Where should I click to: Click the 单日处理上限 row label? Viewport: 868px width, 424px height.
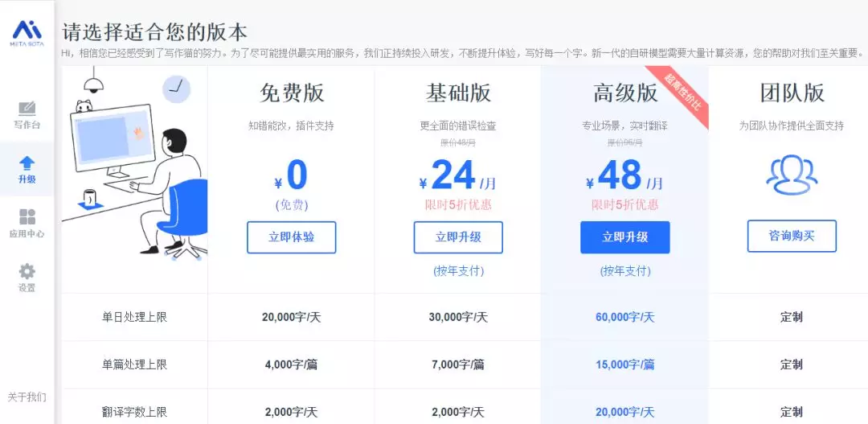pyautogui.click(x=134, y=318)
